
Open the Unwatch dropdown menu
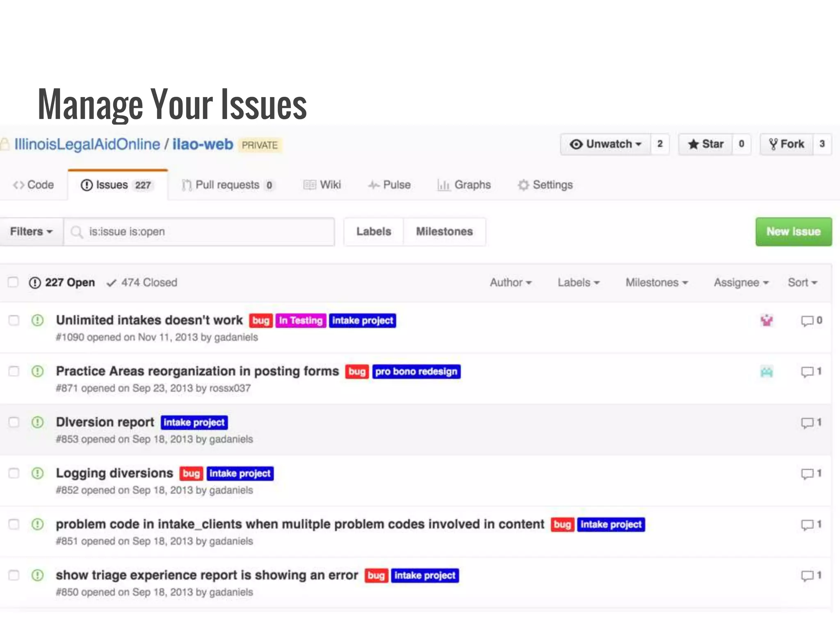click(605, 144)
